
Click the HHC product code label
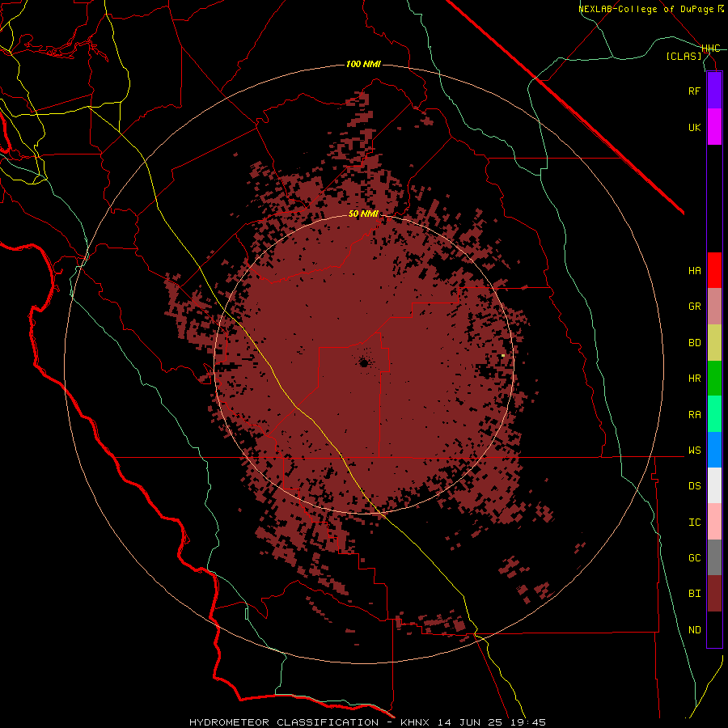pos(710,49)
